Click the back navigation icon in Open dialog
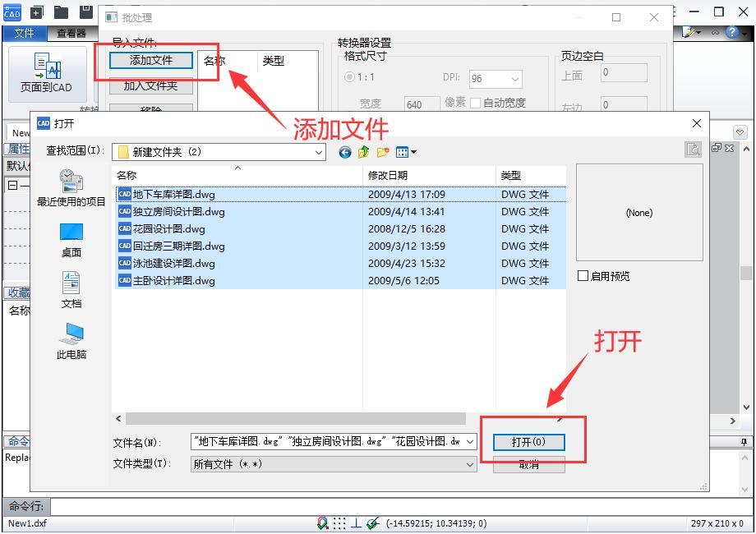Viewport: 756px width, 534px height. click(344, 152)
